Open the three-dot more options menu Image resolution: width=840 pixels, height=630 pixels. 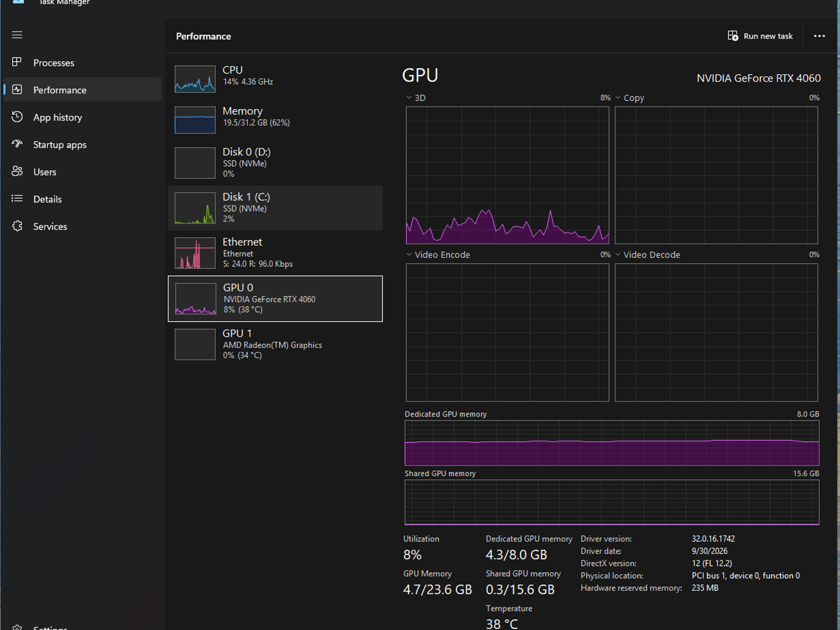point(819,36)
